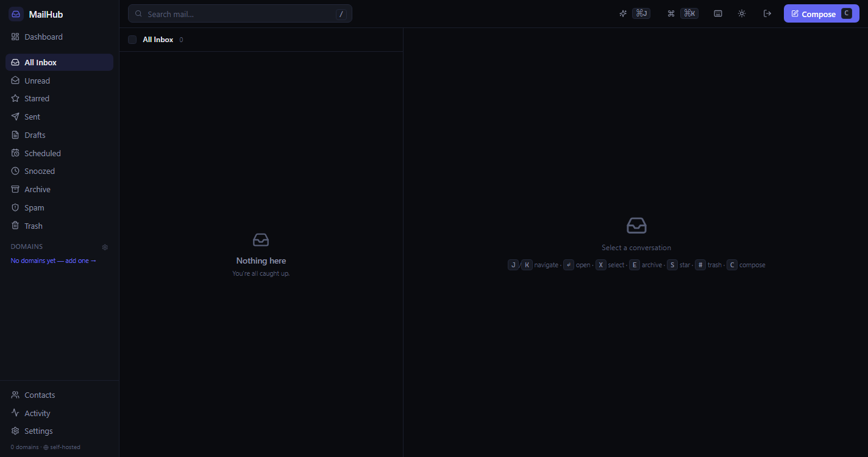868x457 pixels.
Task: Show keyboard shortcuts via keyboard icon
Action: 718,13
